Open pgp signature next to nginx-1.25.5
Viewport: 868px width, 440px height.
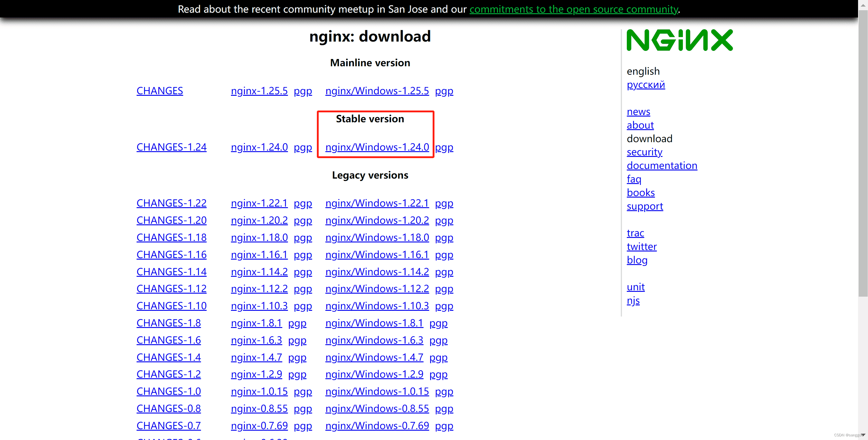(303, 91)
